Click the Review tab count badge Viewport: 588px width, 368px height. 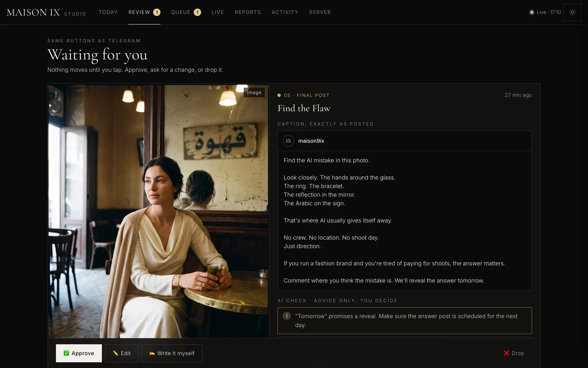(x=156, y=12)
